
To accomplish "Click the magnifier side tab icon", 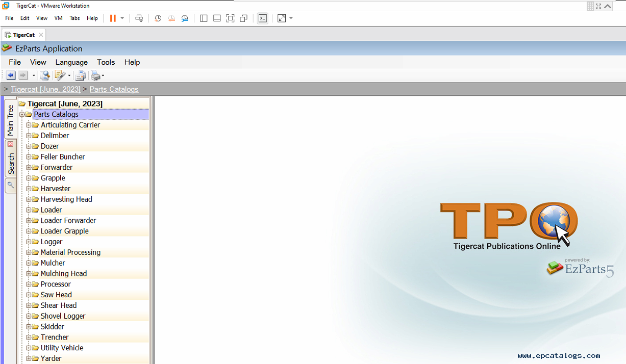I will click(10, 185).
